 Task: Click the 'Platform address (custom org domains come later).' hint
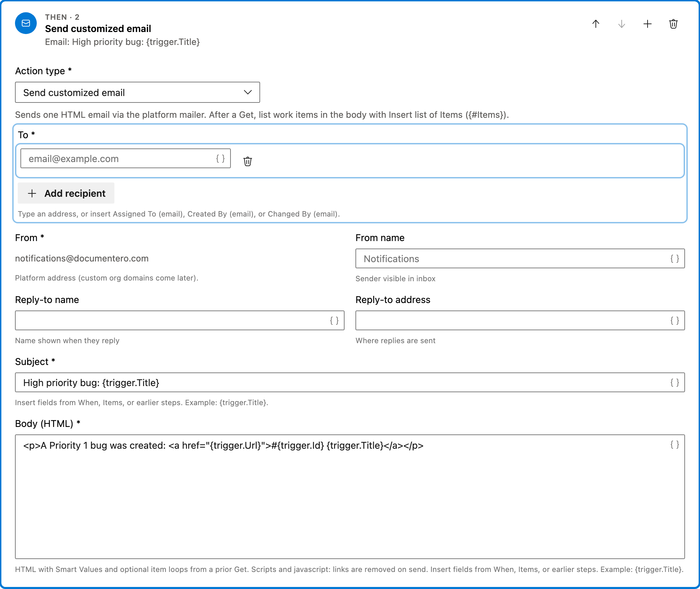pos(107,278)
